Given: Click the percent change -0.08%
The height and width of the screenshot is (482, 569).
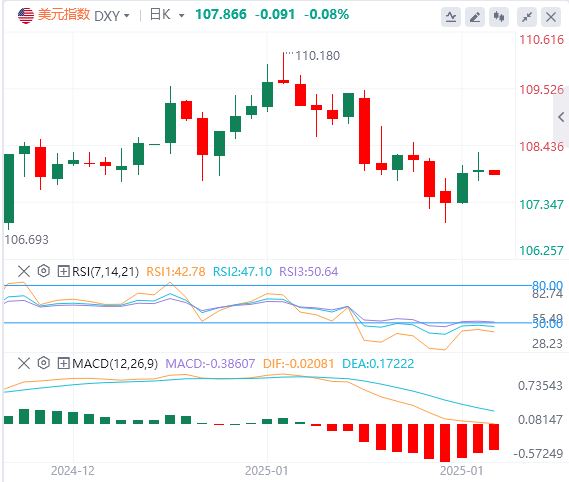Looking at the screenshot, I should pyautogui.click(x=326, y=15).
